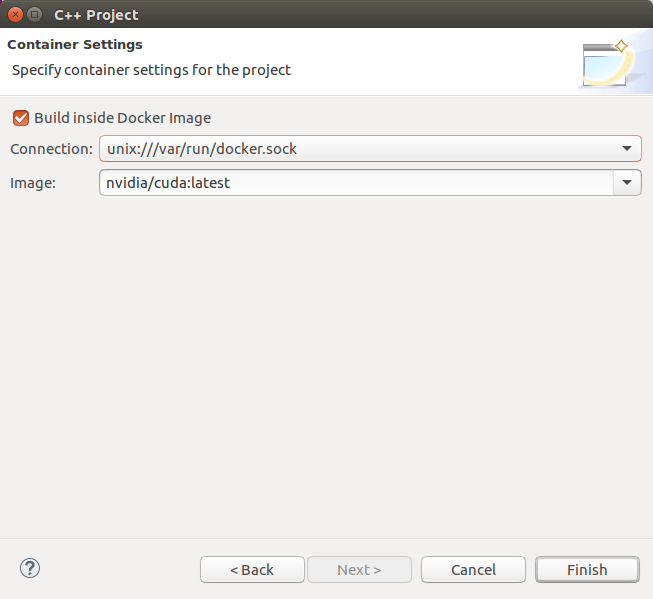Click Finish to create the project
The width and height of the screenshot is (653, 599).
[x=587, y=569]
